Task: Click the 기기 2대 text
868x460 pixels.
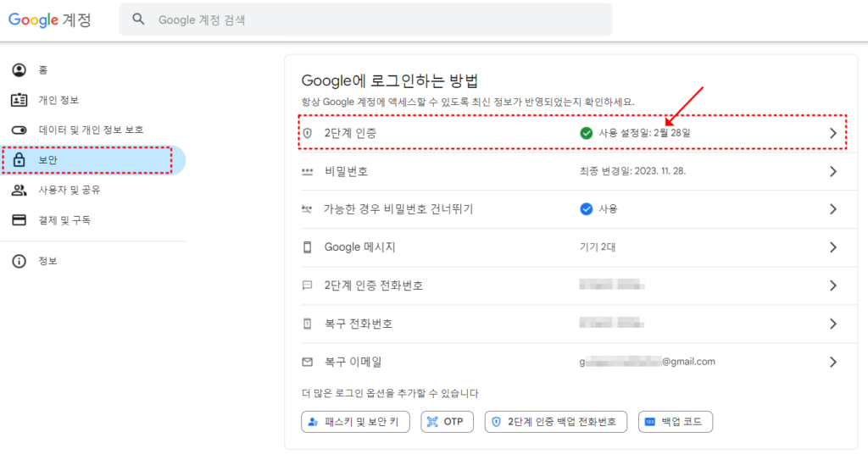Action: (598, 247)
